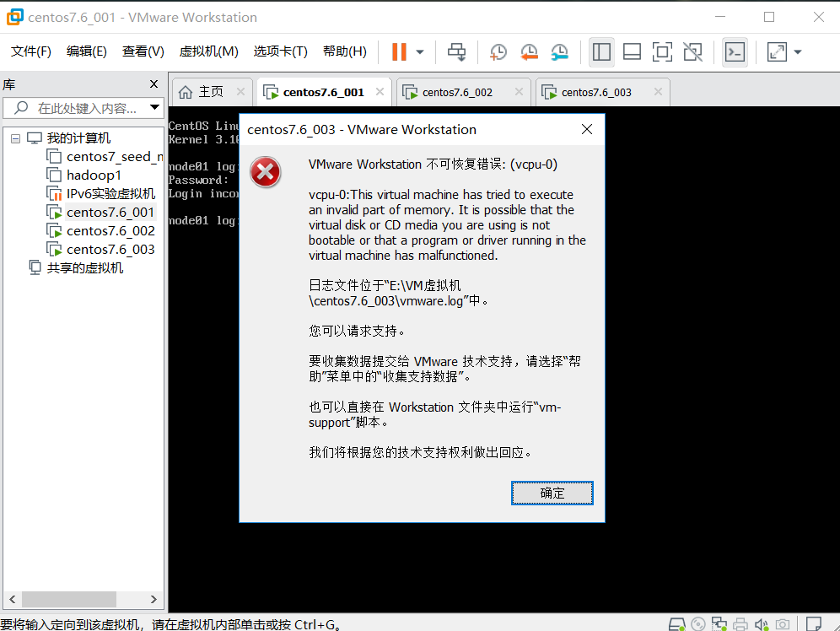The image size is (840, 631).
Task: Collapse the 我的计算机 tree node
Action: coord(15,138)
